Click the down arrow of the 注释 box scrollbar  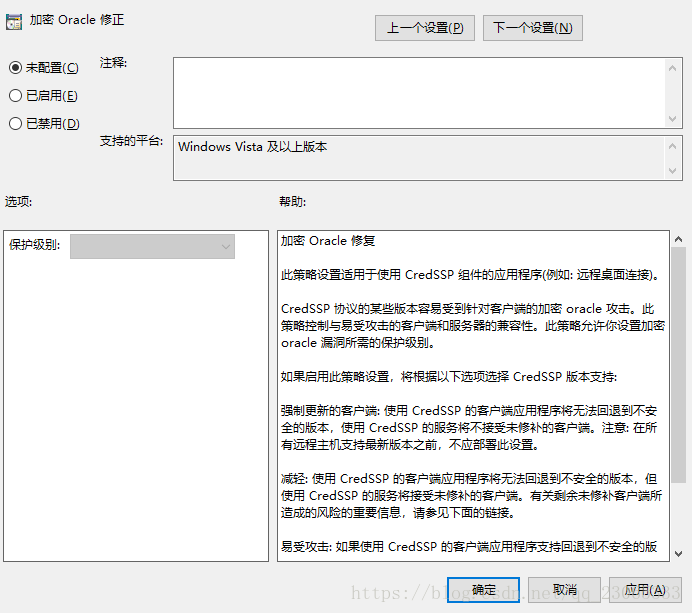673,118
